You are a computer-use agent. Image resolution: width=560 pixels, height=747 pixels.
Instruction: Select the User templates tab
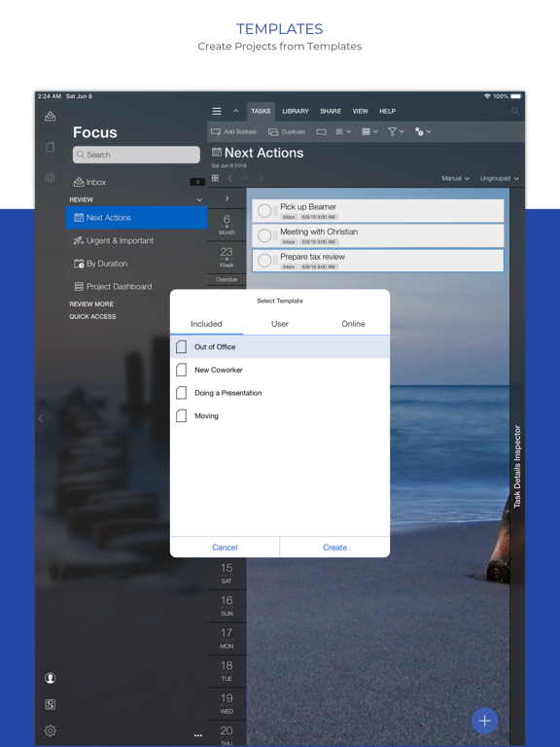[280, 324]
